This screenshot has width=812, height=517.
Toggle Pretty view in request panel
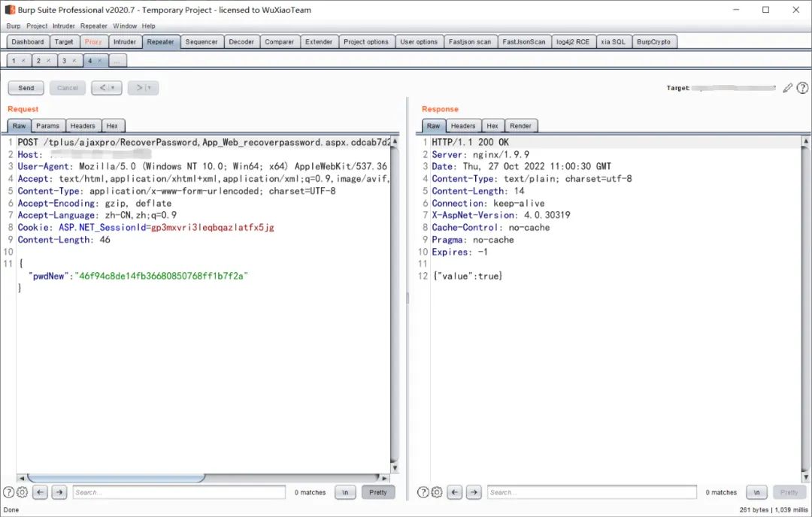[378, 492]
